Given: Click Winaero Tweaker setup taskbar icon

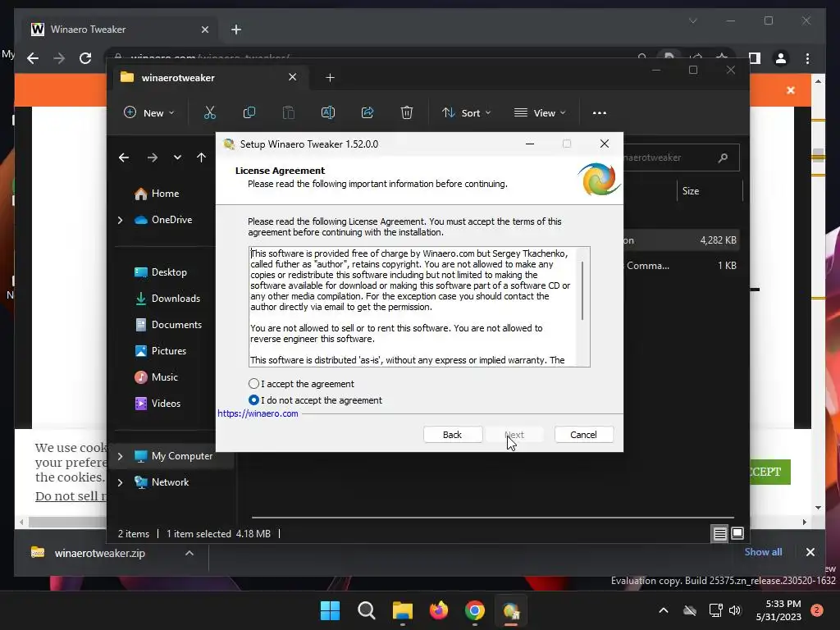Looking at the screenshot, I should point(511,610).
